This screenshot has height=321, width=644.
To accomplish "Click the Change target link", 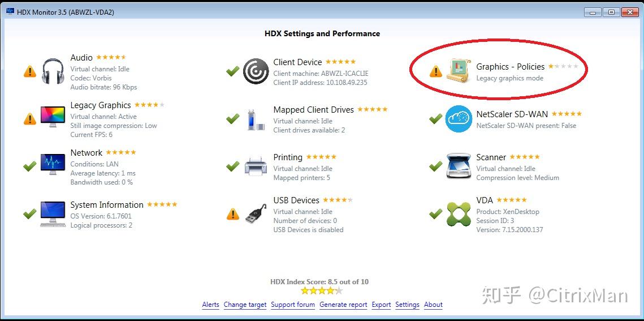I will coord(245,305).
